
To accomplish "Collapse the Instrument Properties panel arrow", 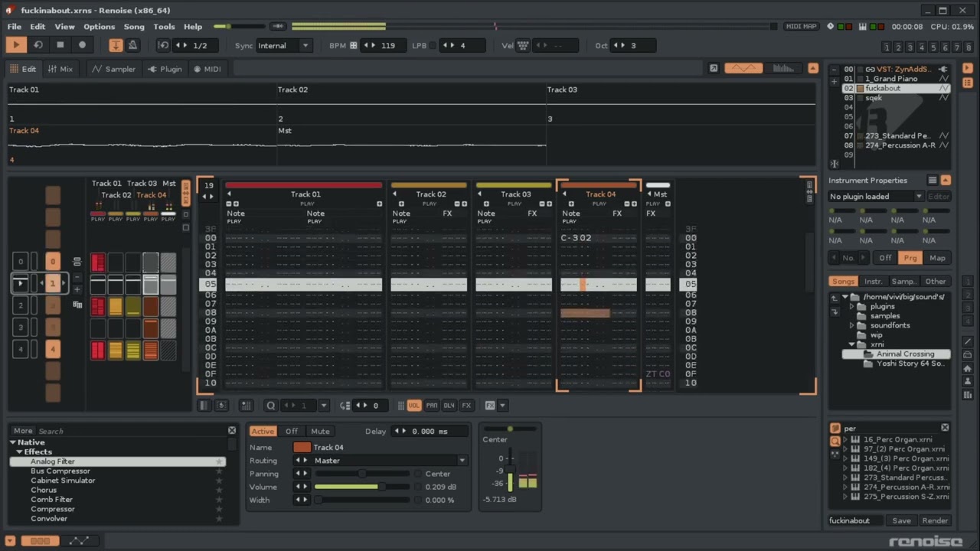I will (x=946, y=181).
